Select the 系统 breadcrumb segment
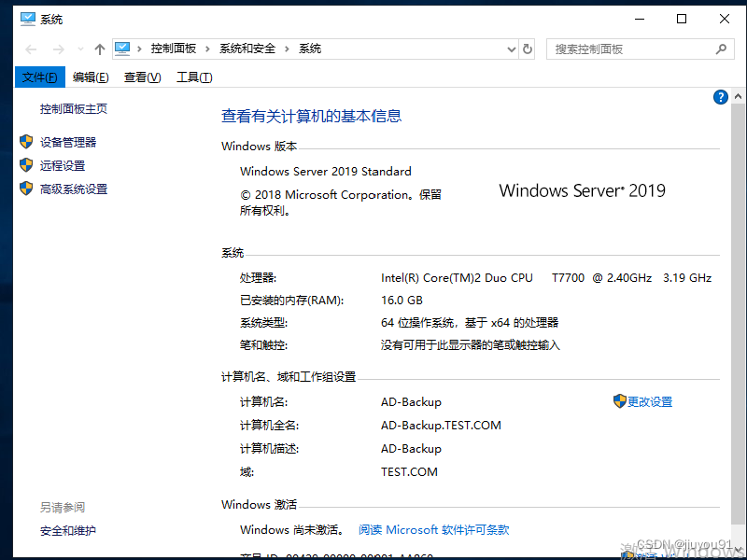747x560 pixels. (x=310, y=49)
